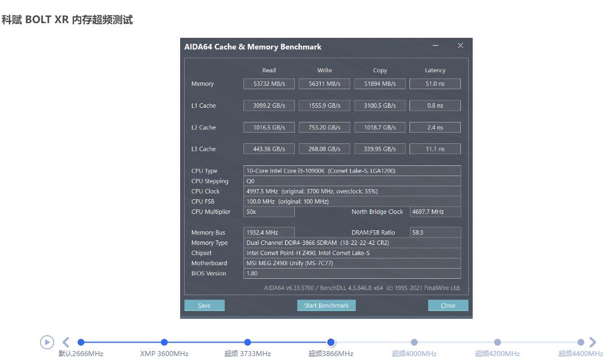Close AIDA64 window with X icon
Screen dimensions: 615x364
[x=460, y=46]
